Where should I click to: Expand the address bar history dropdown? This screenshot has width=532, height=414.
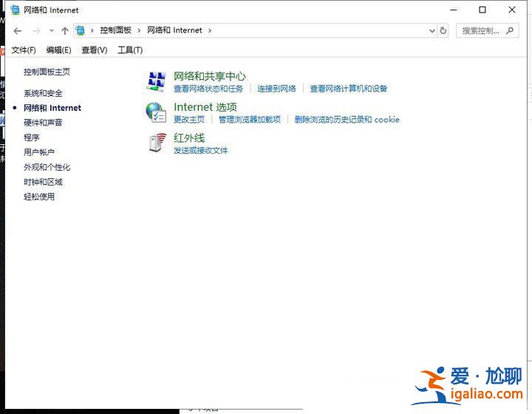[432, 31]
